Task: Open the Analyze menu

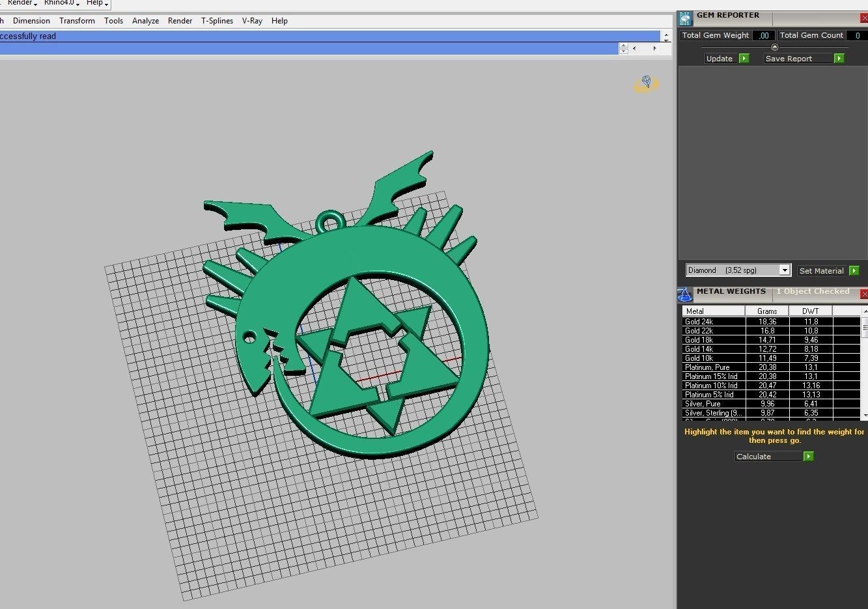Action: [145, 21]
